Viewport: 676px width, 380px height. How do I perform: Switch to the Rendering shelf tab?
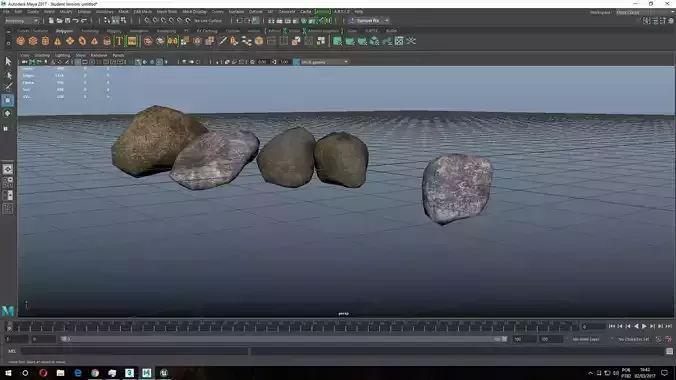(166, 31)
